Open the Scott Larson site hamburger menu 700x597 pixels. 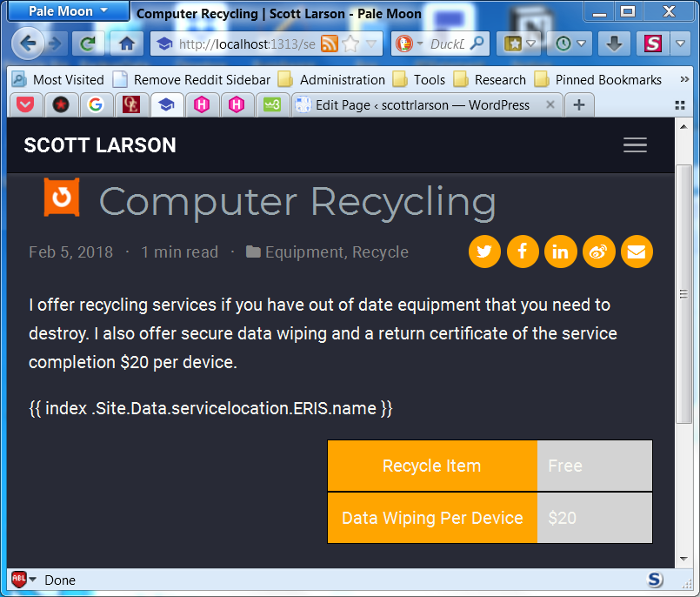tap(635, 145)
